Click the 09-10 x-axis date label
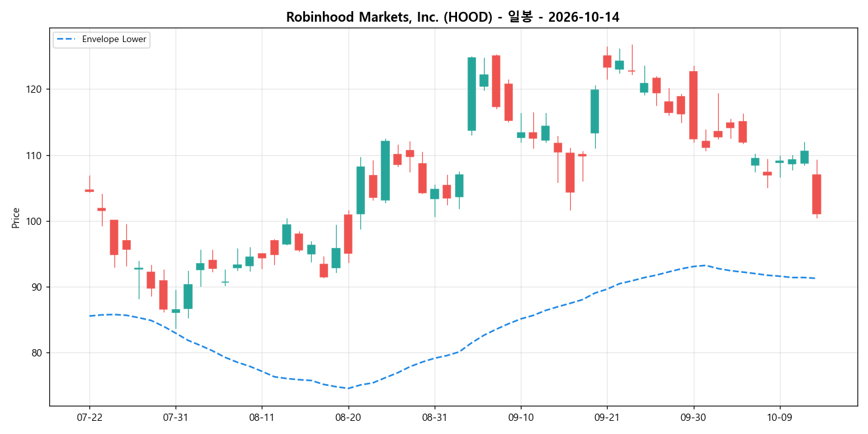 pyautogui.click(x=521, y=418)
